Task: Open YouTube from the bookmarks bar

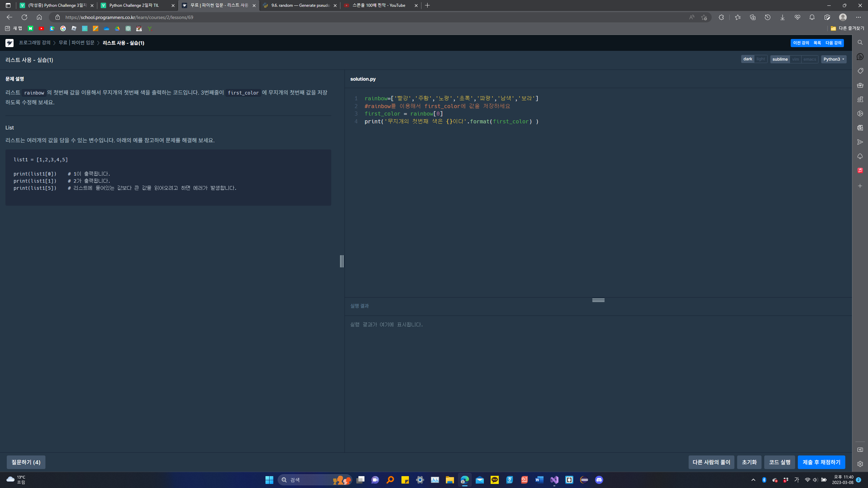Action: coord(41,28)
